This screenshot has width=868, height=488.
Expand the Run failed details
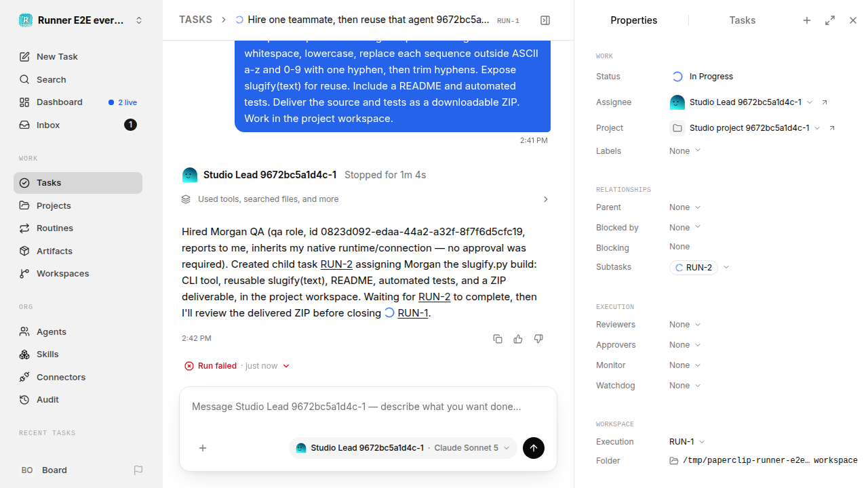click(x=237, y=366)
